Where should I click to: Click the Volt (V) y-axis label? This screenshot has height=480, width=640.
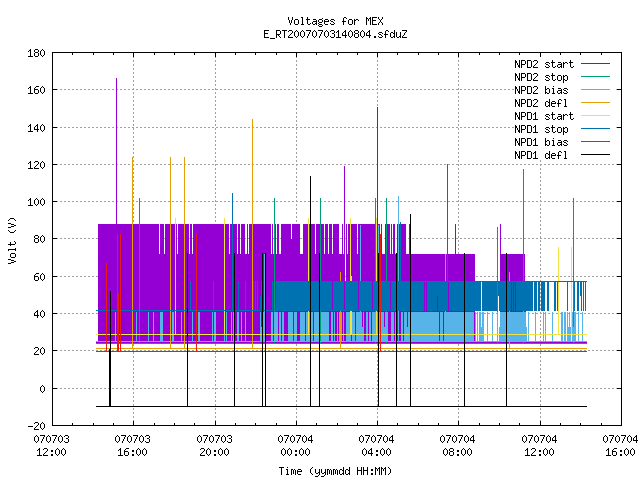(12, 240)
